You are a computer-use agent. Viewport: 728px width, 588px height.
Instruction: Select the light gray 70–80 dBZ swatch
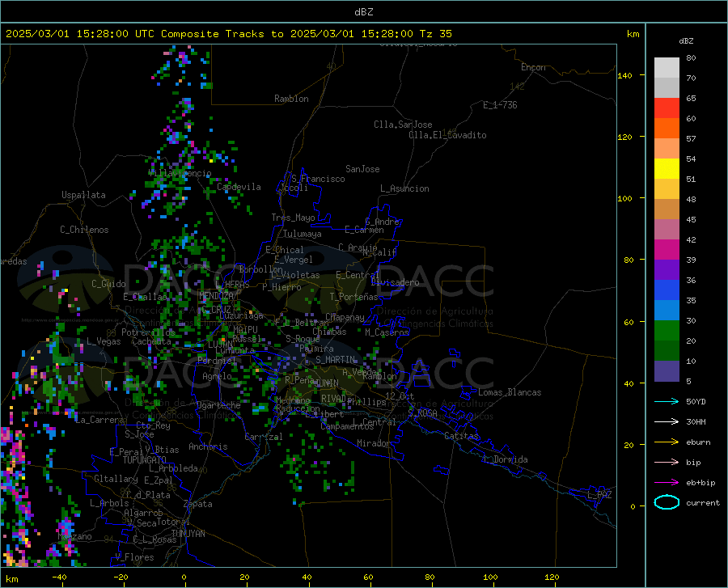point(667,68)
